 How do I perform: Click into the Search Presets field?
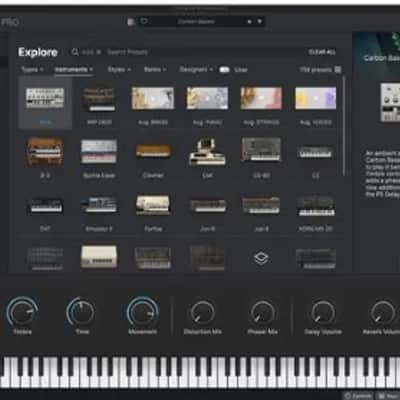tap(128, 52)
